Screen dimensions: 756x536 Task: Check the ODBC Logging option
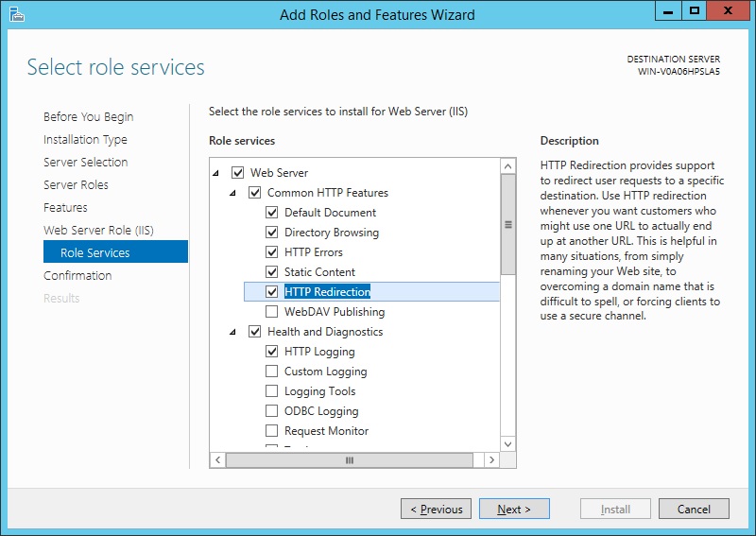point(272,410)
